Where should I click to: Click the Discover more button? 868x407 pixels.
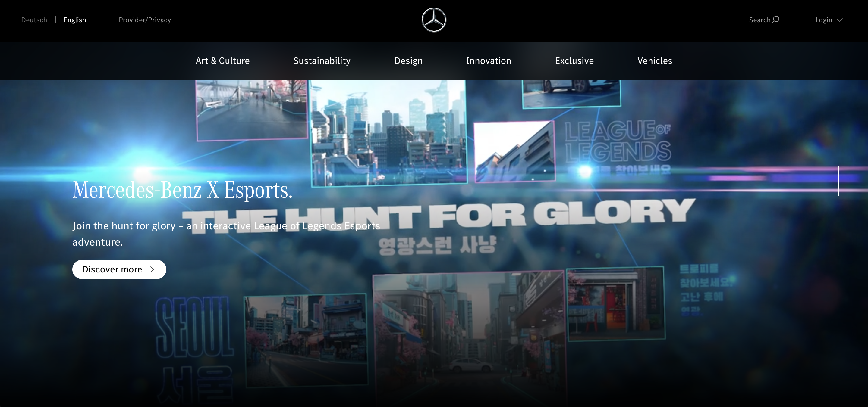coord(119,269)
